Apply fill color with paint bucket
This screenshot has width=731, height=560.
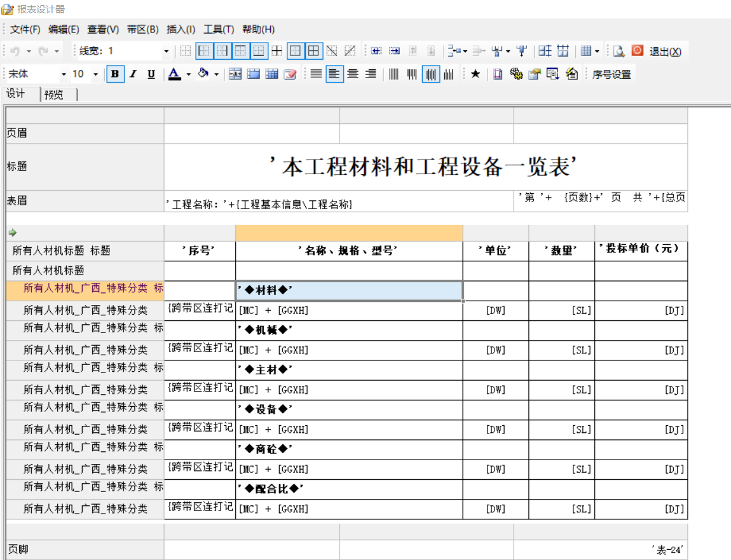pyautogui.click(x=203, y=74)
